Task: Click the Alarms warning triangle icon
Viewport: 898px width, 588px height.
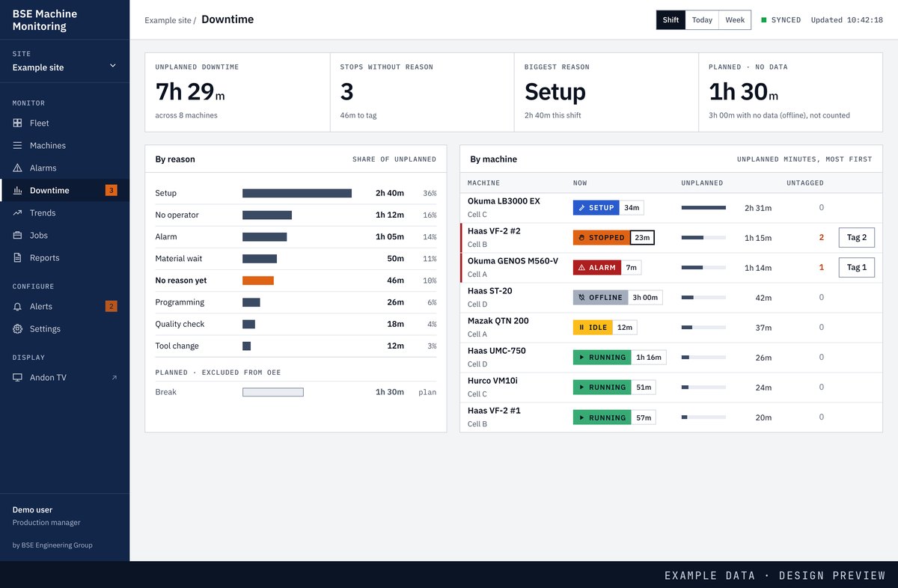Action: click(17, 168)
